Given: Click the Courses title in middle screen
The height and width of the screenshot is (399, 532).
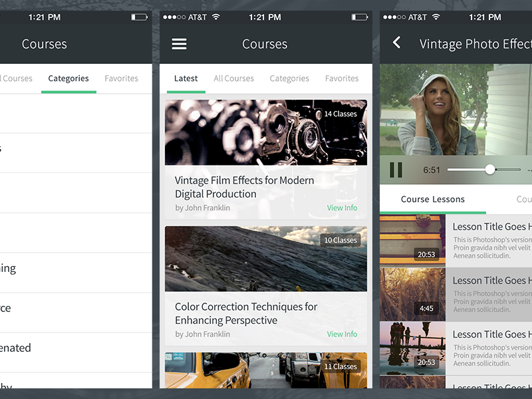Looking at the screenshot, I should coord(265,44).
